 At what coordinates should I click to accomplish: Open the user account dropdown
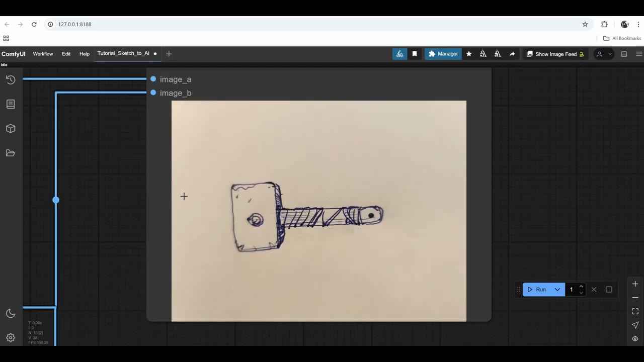coord(604,54)
